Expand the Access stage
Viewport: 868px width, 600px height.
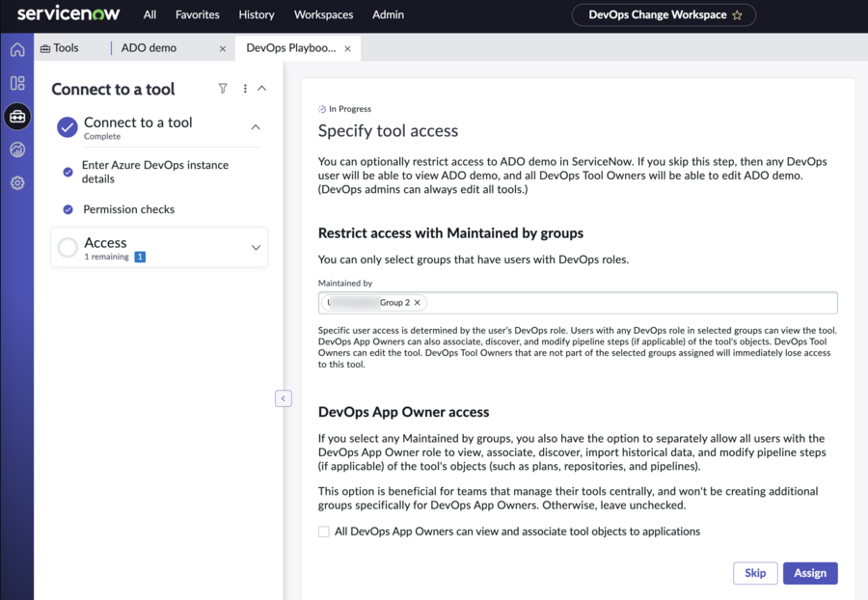[256, 247]
